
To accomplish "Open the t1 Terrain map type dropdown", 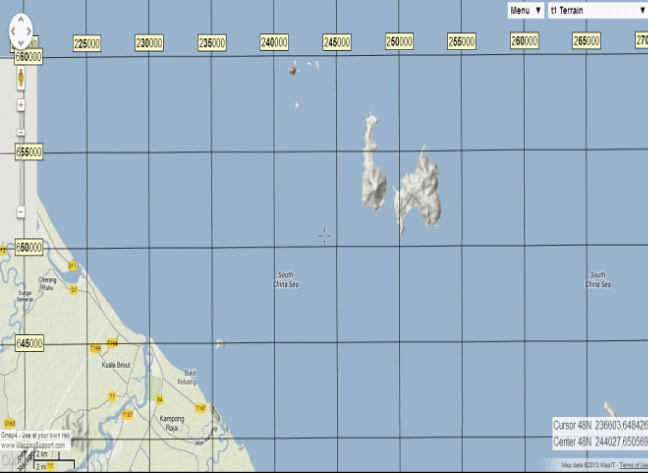I will 596,10.
